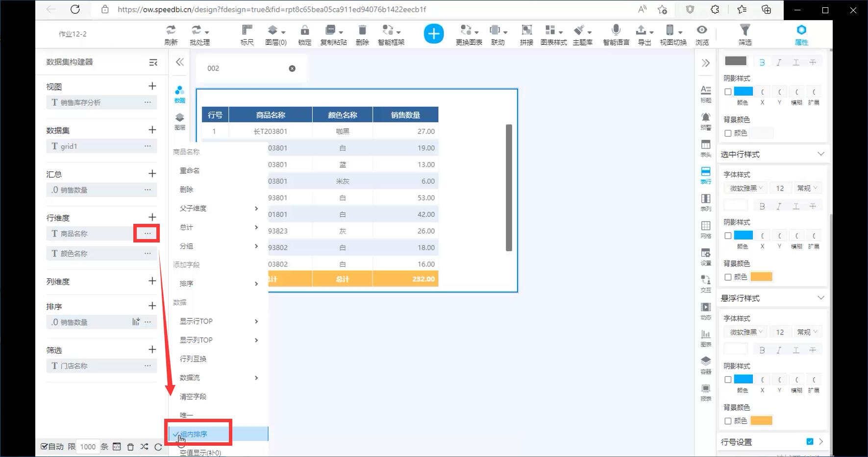Choose 行列互换 in the context menu
The width and height of the screenshot is (868, 457).
(x=193, y=359)
